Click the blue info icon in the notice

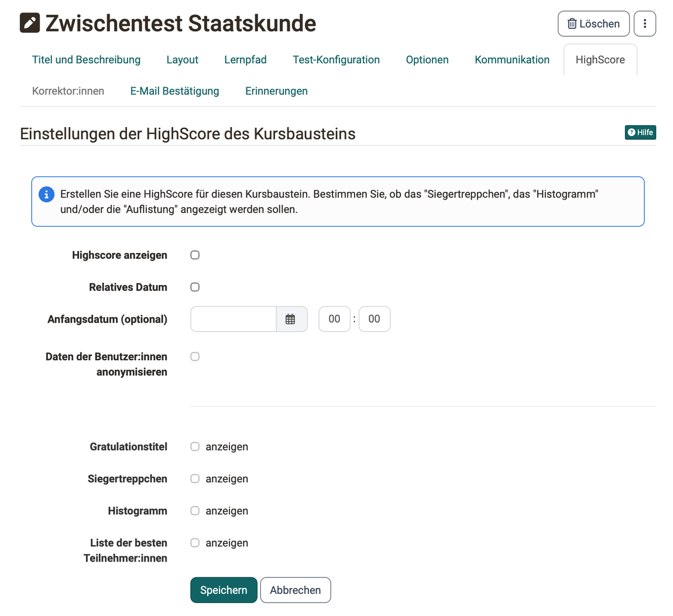tap(46, 194)
